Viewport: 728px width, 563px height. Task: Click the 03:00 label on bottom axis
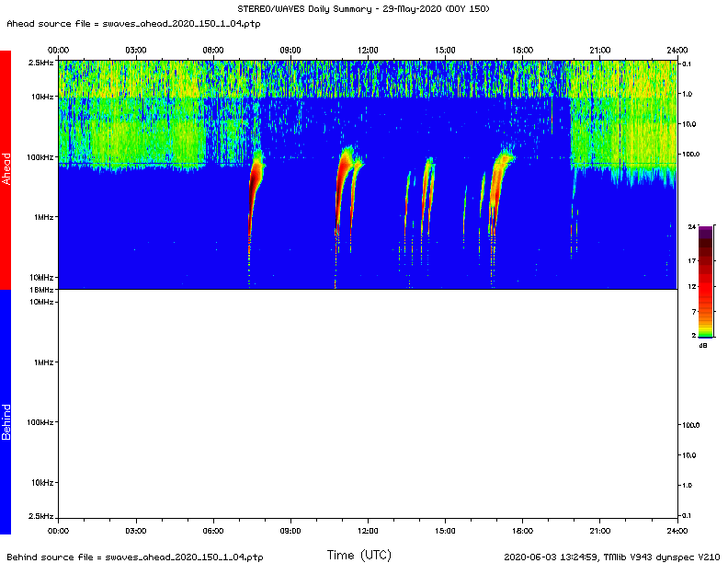coord(135,531)
